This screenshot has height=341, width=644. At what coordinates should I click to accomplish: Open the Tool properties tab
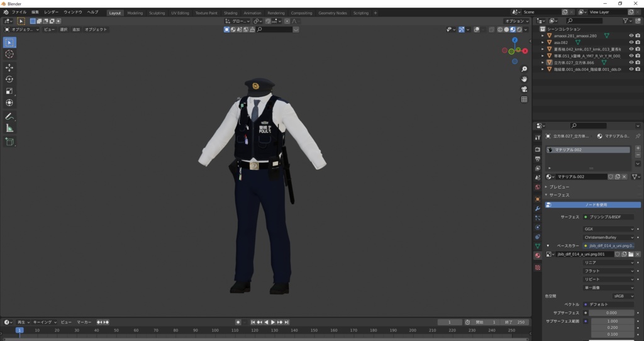pyautogui.click(x=538, y=138)
